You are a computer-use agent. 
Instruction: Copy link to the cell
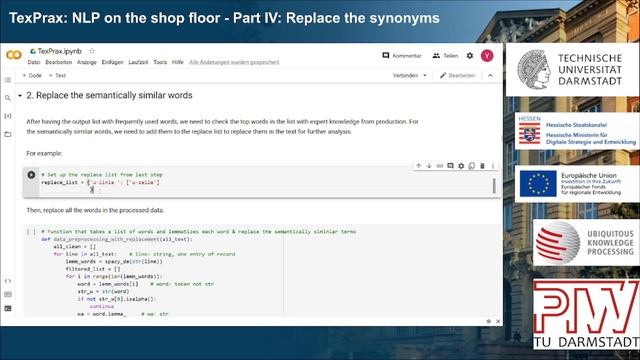click(x=440, y=166)
